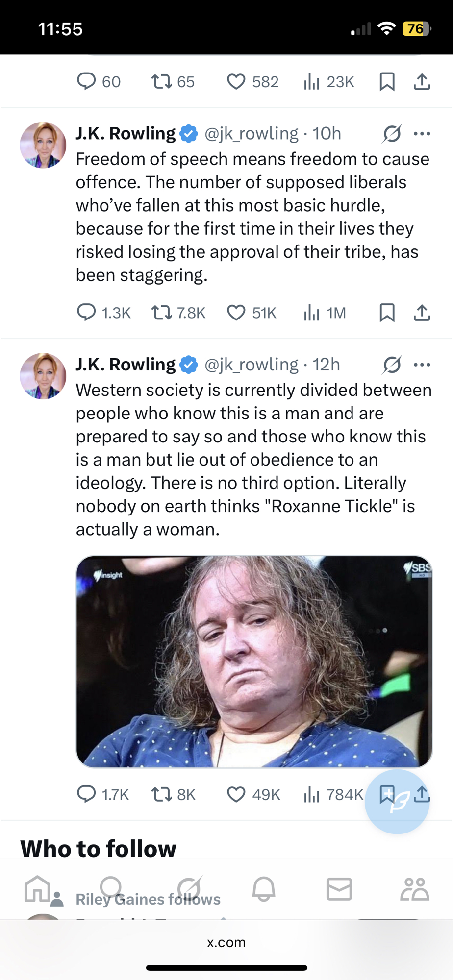This screenshot has height=980, width=453.
Task: Tap the x.com address bar
Action: point(226,942)
